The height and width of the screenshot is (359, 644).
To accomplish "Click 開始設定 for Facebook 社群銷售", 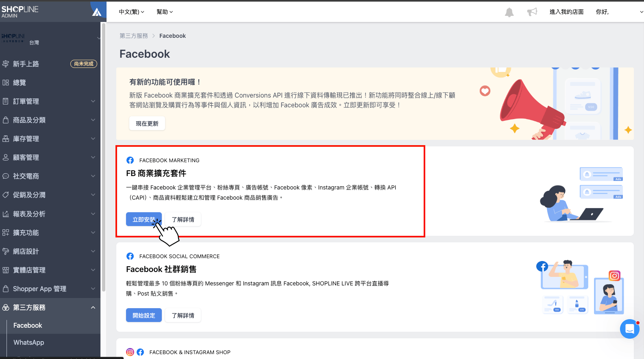I will point(144,315).
